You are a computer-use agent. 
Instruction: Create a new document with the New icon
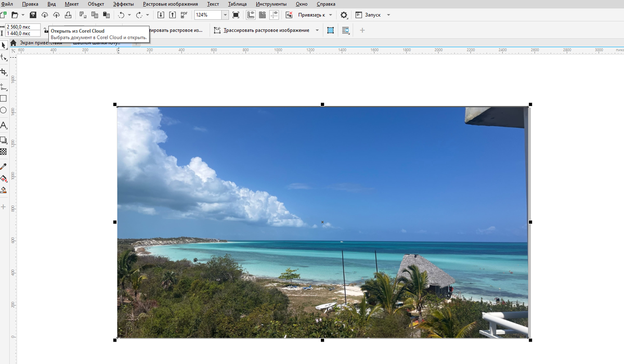click(3, 15)
